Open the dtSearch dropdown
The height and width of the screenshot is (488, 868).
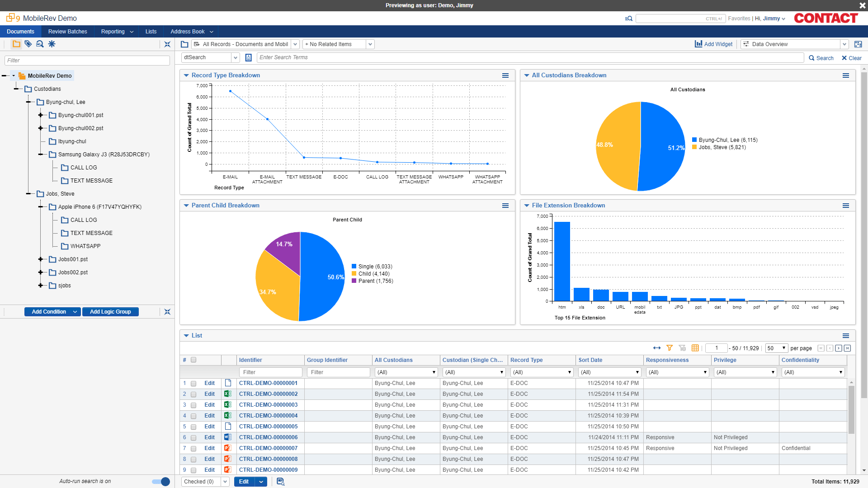coord(236,57)
